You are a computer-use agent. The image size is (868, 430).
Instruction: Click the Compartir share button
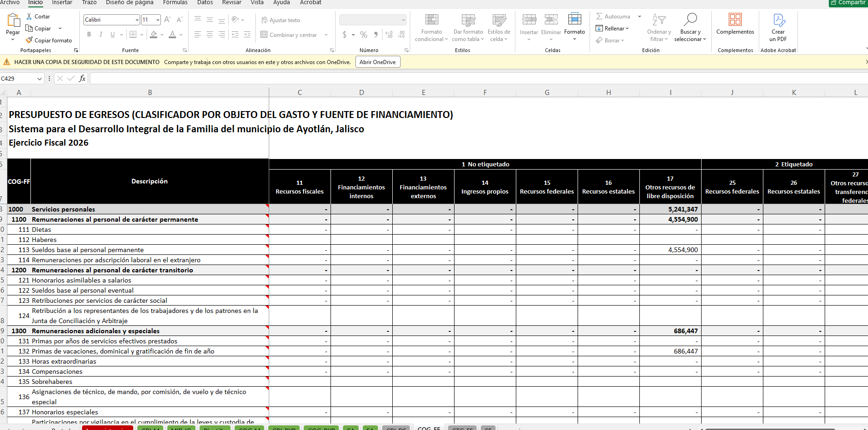(848, 3)
